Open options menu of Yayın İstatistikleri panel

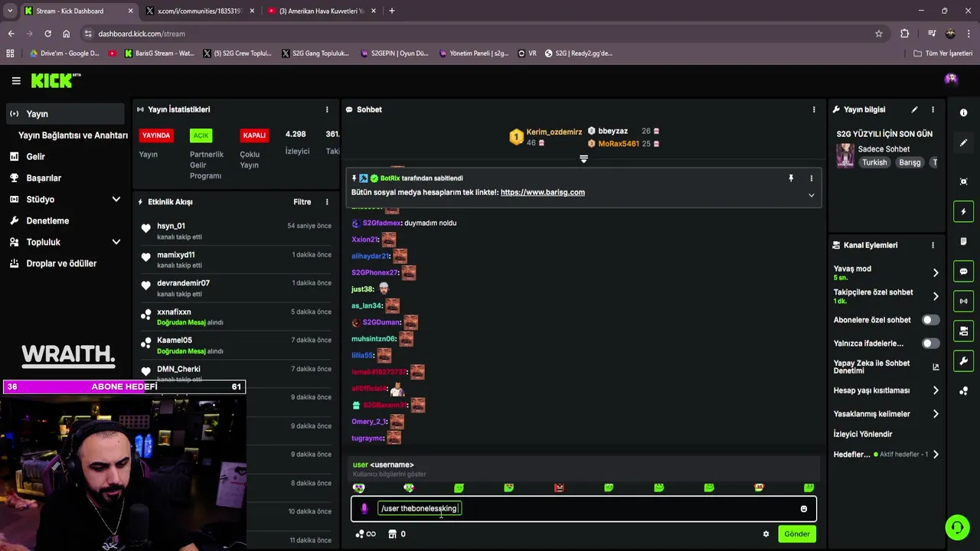click(x=327, y=109)
